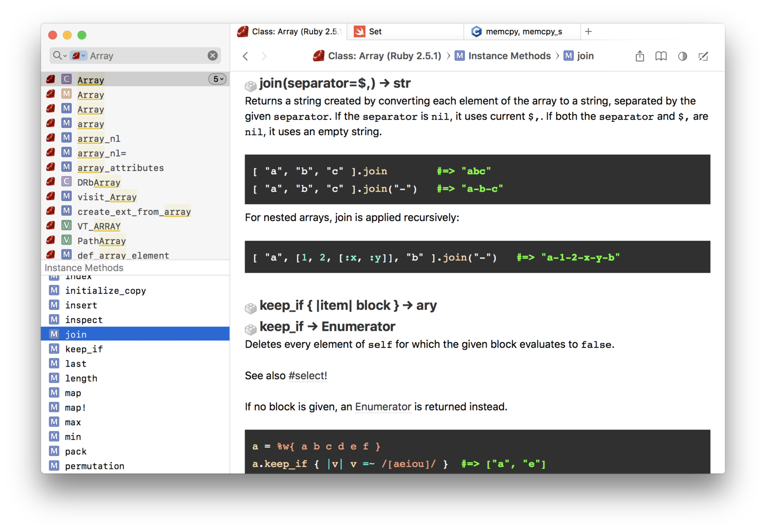Select create_ext_from_array result
The width and height of the screenshot is (766, 532).
tap(135, 212)
